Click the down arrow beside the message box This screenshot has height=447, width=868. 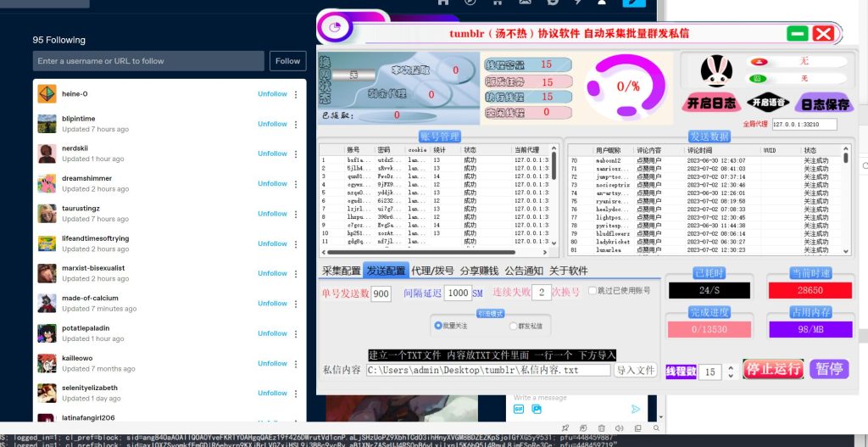(x=660, y=417)
